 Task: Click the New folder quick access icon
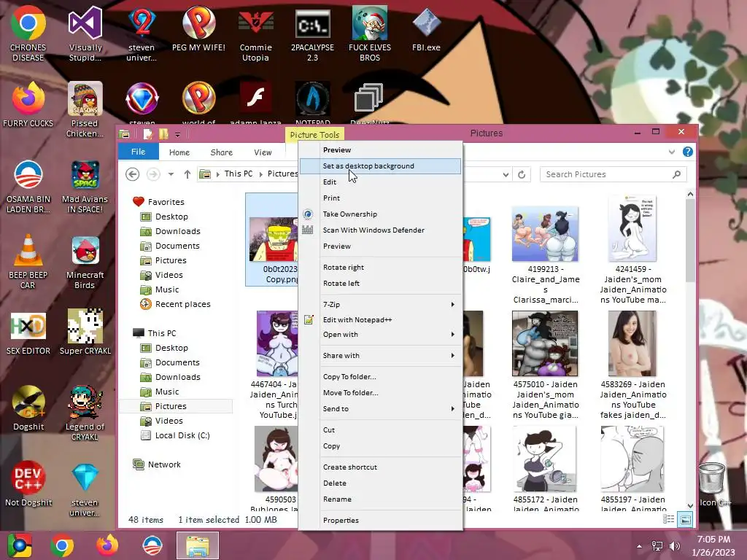pyautogui.click(x=163, y=134)
